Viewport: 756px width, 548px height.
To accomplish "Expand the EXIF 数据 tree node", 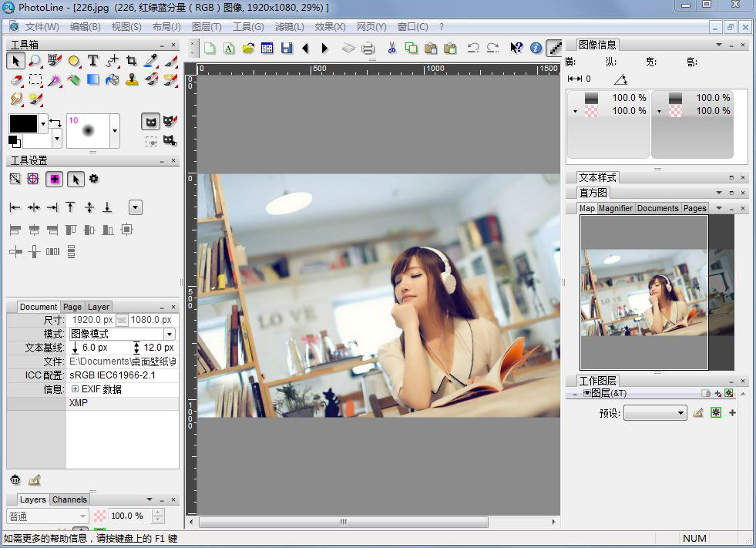I will point(75,388).
